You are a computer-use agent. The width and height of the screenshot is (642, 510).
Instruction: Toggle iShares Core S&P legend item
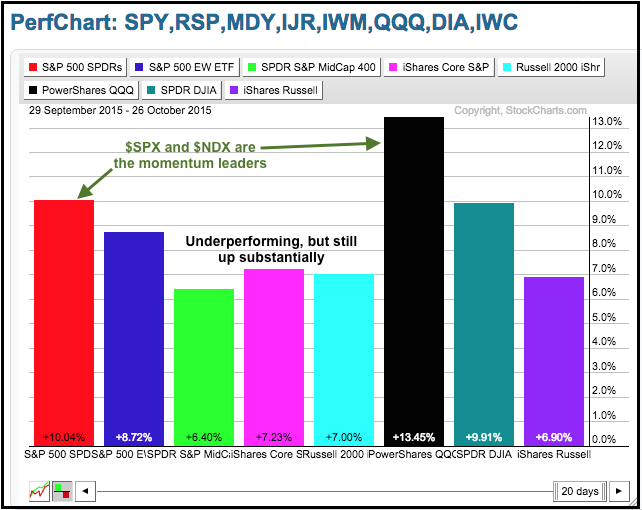[439, 67]
